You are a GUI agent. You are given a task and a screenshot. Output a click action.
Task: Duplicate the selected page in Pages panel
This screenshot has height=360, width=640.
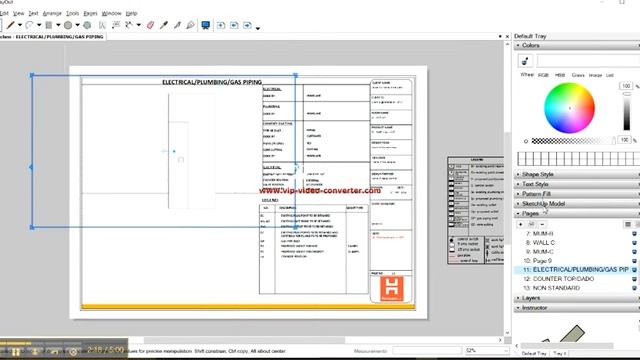[531, 224]
